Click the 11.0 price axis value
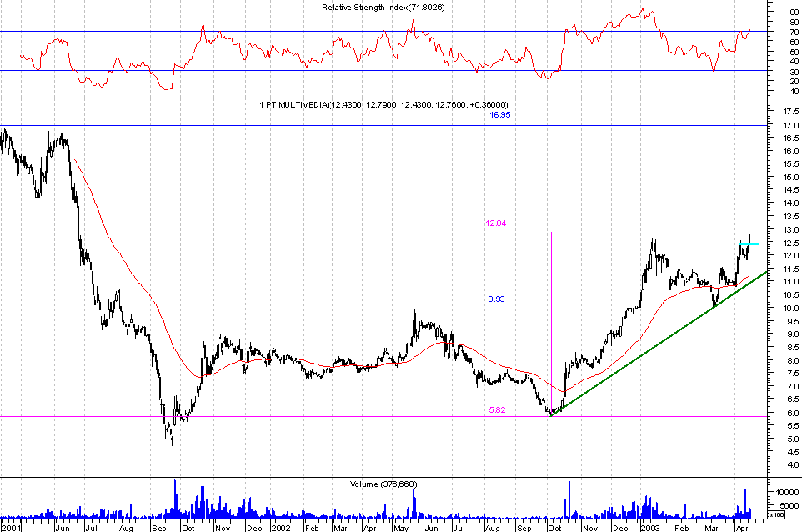802x532 pixels. [791, 281]
